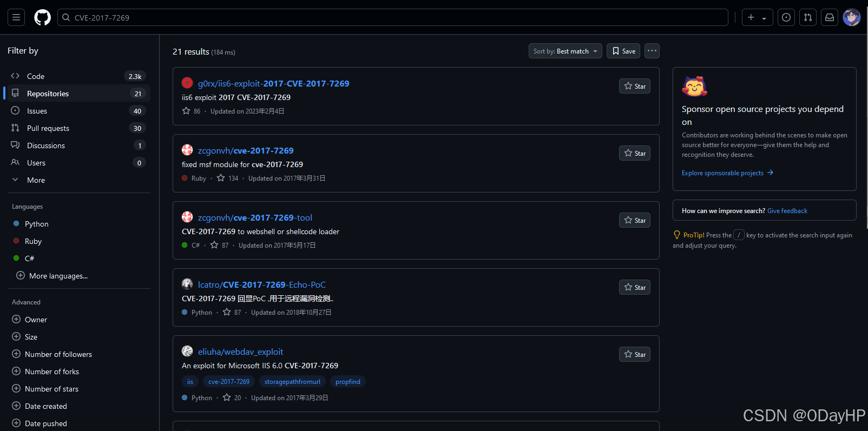Save this search query
This screenshot has height=431, width=868.
tap(623, 51)
